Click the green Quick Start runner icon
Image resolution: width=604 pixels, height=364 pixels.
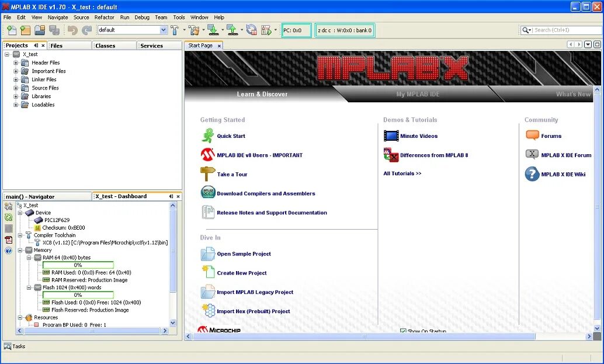pyautogui.click(x=207, y=136)
